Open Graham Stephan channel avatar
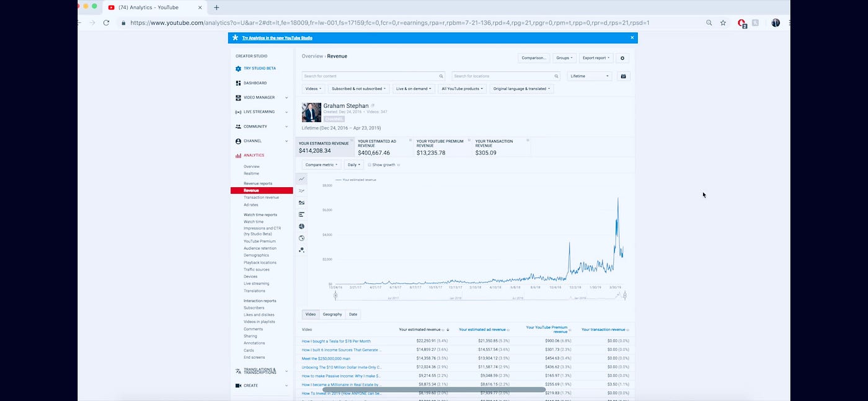This screenshot has width=868, height=401. (311, 112)
